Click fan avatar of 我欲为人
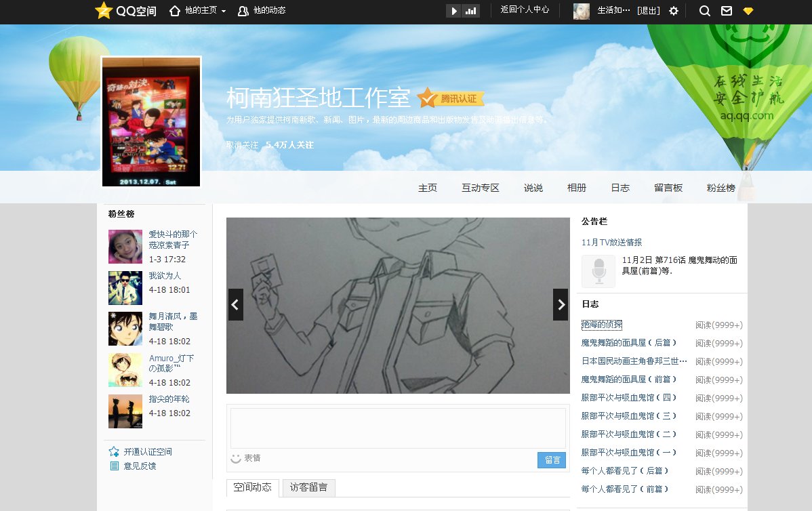 click(x=125, y=288)
